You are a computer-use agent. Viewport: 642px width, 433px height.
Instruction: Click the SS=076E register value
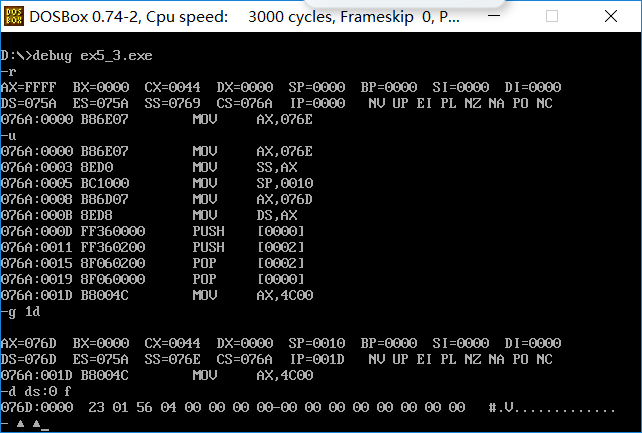(172, 359)
